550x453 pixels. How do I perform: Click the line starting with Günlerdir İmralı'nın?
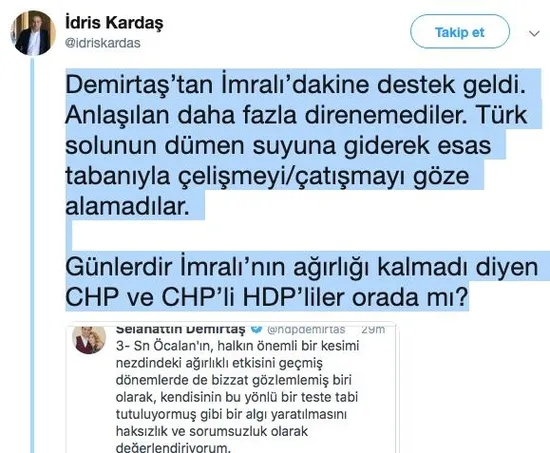(302, 267)
